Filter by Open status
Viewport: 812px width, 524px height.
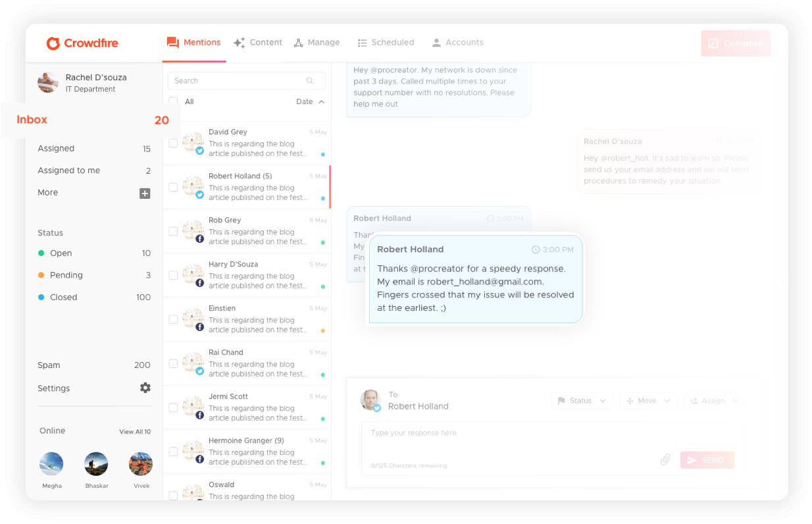pyautogui.click(x=94, y=253)
